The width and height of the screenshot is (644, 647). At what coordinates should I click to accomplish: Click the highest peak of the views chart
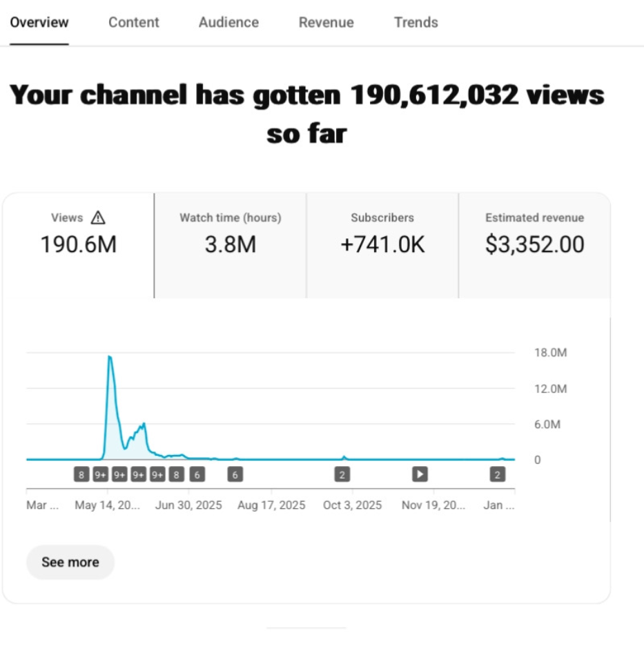110,357
